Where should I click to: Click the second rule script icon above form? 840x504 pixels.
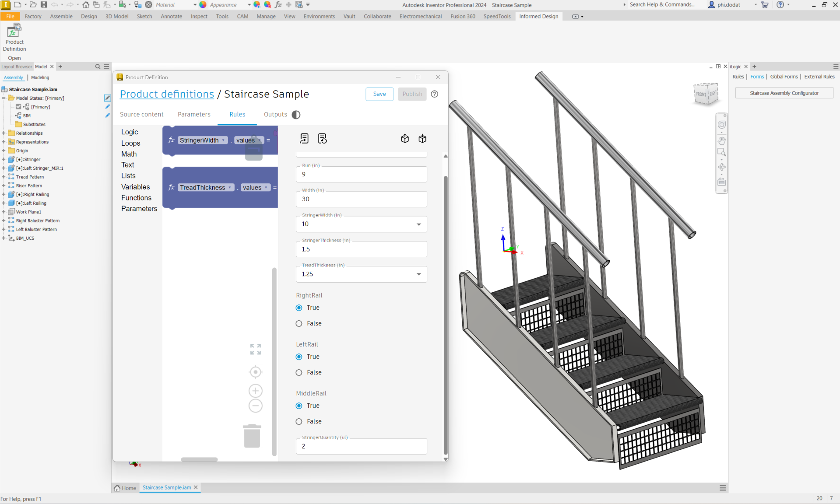[x=323, y=139]
